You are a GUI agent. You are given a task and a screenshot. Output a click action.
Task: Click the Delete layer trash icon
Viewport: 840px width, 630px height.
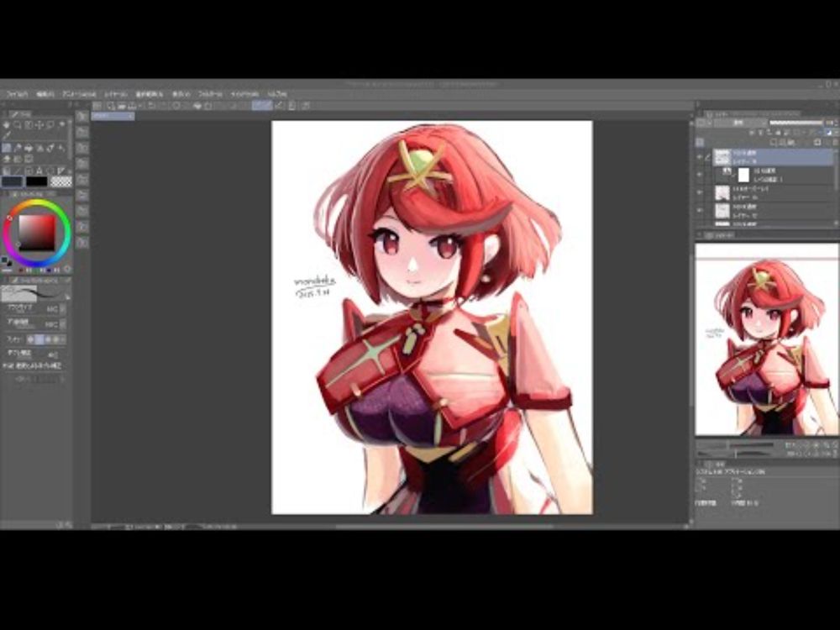tap(835, 143)
